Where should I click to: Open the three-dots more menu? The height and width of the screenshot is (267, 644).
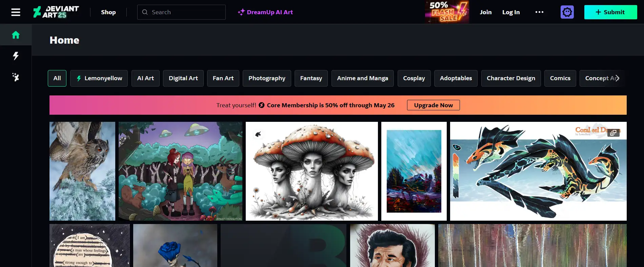tap(539, 12)
